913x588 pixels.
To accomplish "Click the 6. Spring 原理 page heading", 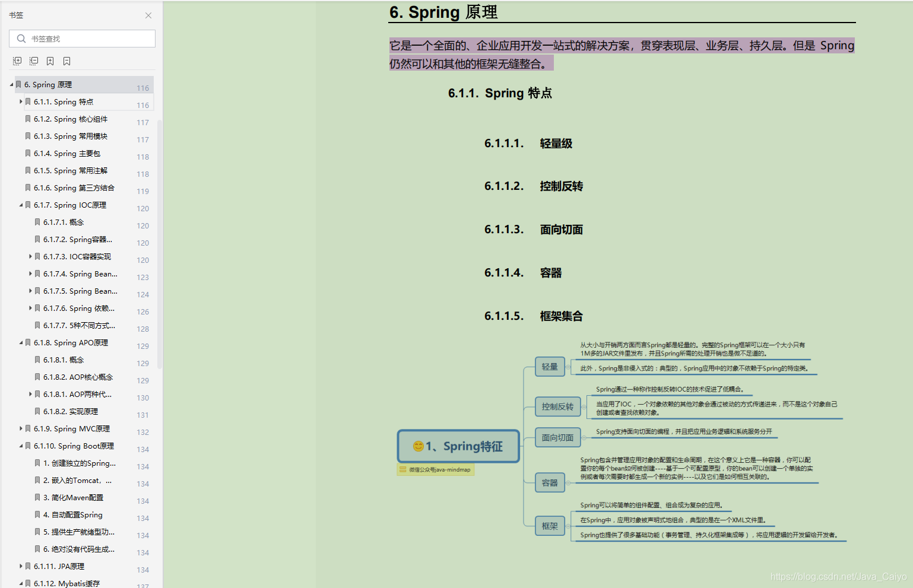I will tap(443, 12).
